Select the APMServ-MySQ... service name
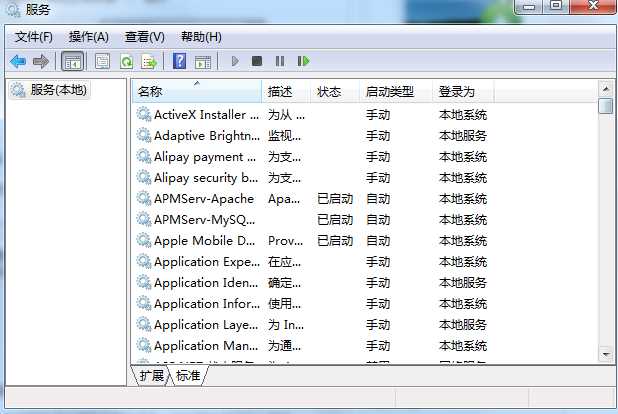 205,220
